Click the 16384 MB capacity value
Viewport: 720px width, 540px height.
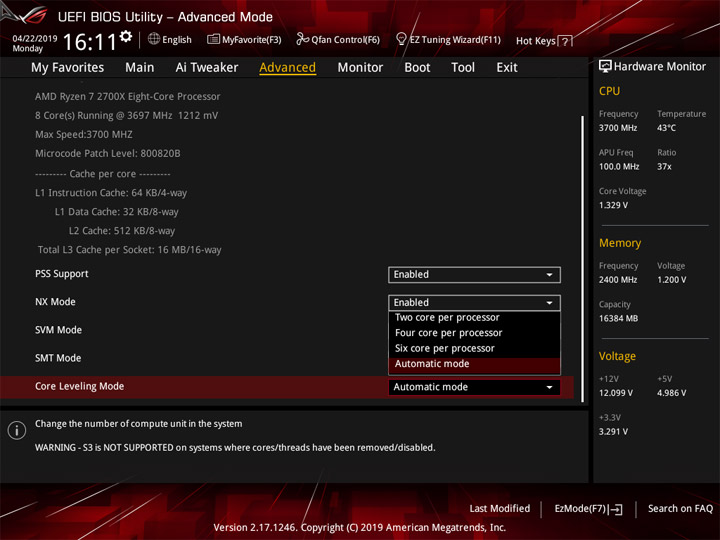click(x=618, y=318)
